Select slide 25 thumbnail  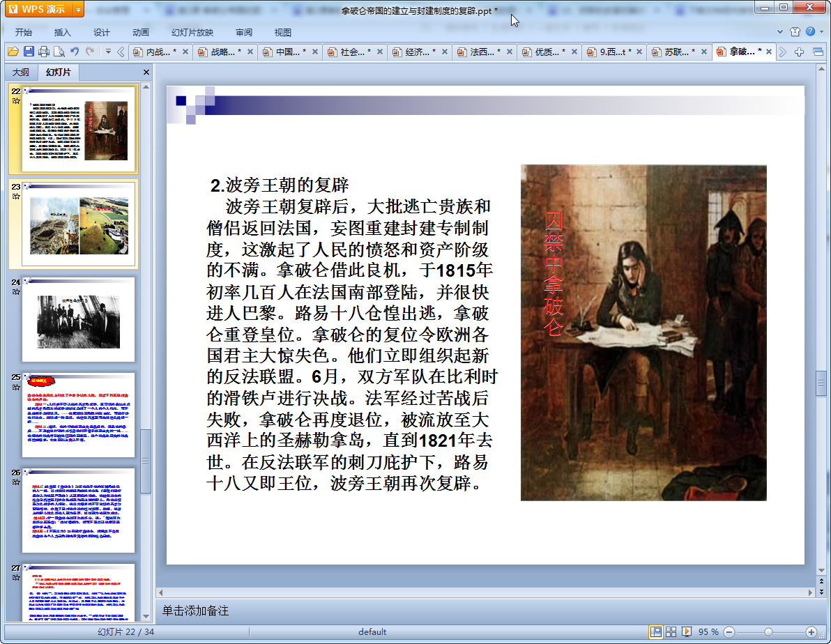79,415
